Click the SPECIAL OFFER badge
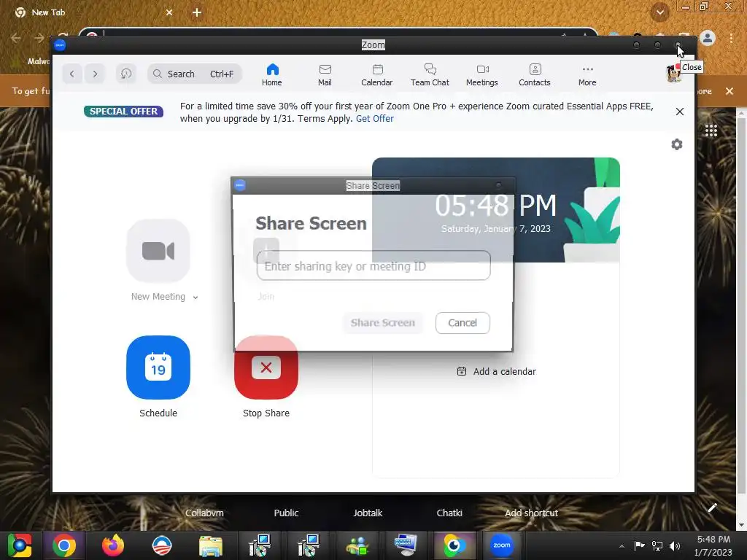The height and width of the screenshot is (560, 747). [123, 111]
